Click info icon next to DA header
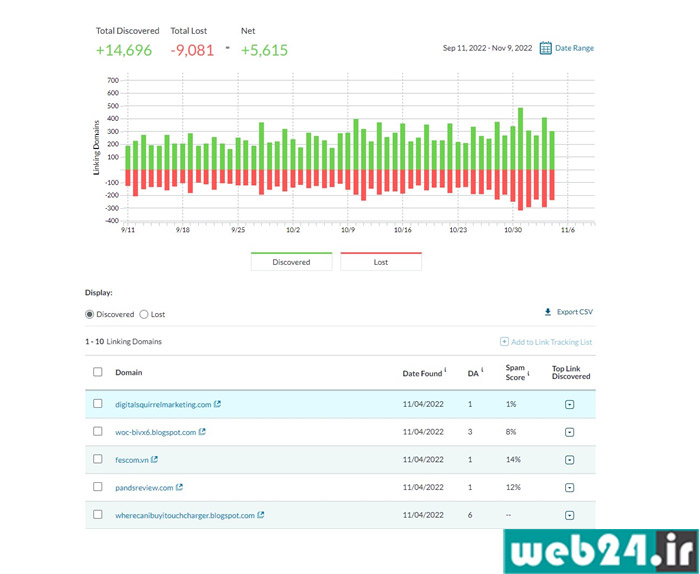The height and width of the screenshot is (574, 700). click(x=482, y=370)
